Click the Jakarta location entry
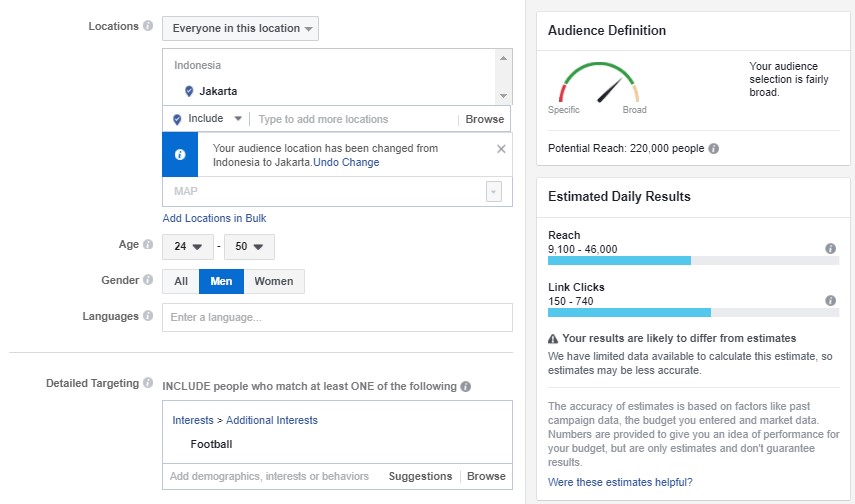855x504 pixels. click(218, 91)
